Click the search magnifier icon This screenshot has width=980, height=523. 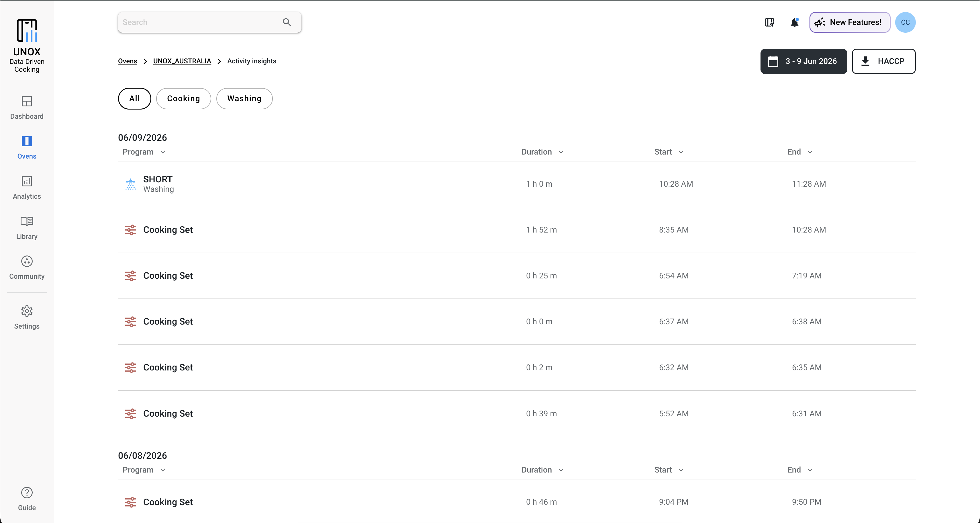287,22
